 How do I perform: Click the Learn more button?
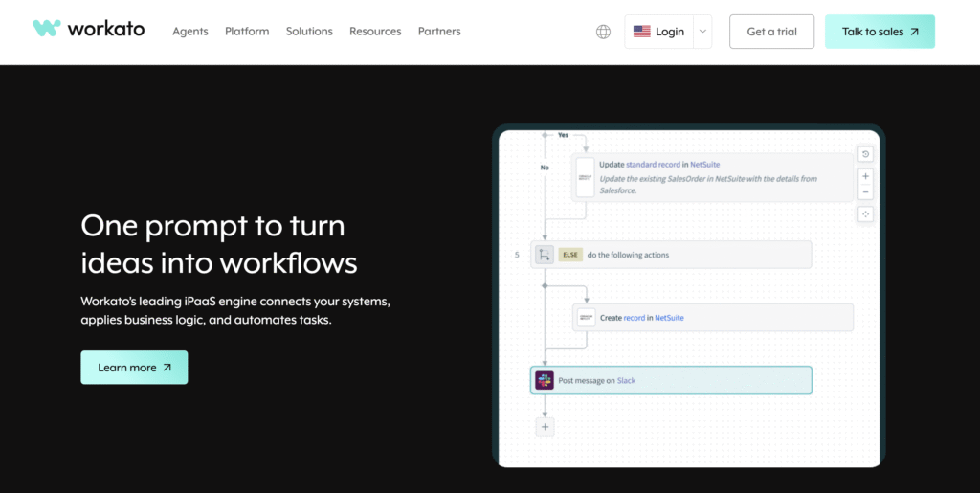click(134, 368)
